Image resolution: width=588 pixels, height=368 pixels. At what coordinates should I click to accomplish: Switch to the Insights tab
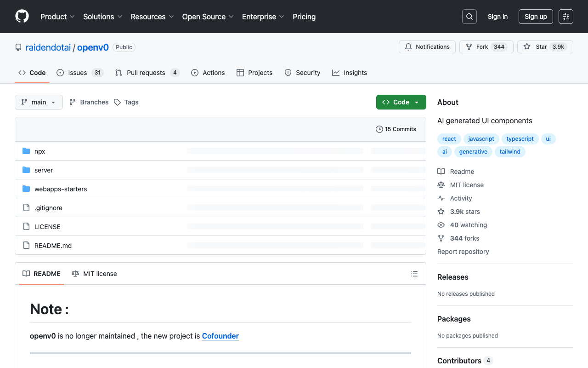click(x=350, y=73)
